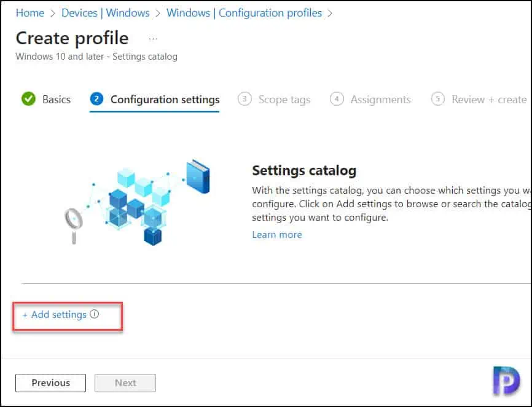The width and height of the screenshot is (532, 407).
Task: Jump to the Assignments step
Action: [370, 100]
